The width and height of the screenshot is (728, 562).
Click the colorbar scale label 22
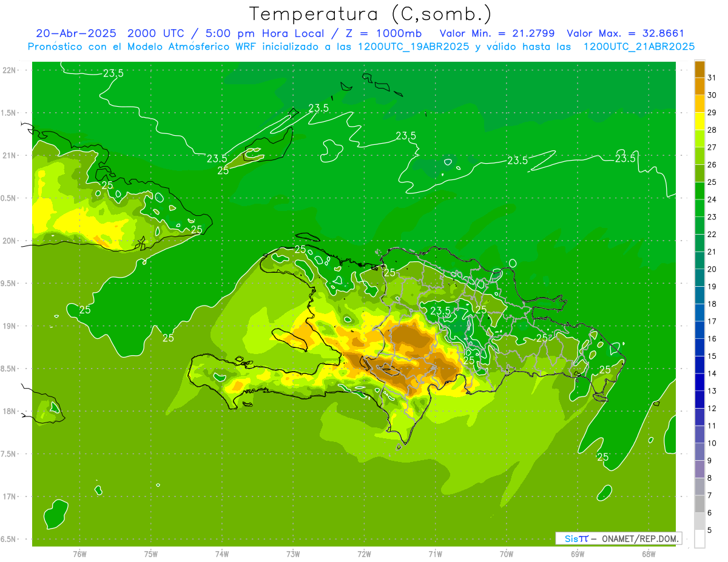[712, 234]
